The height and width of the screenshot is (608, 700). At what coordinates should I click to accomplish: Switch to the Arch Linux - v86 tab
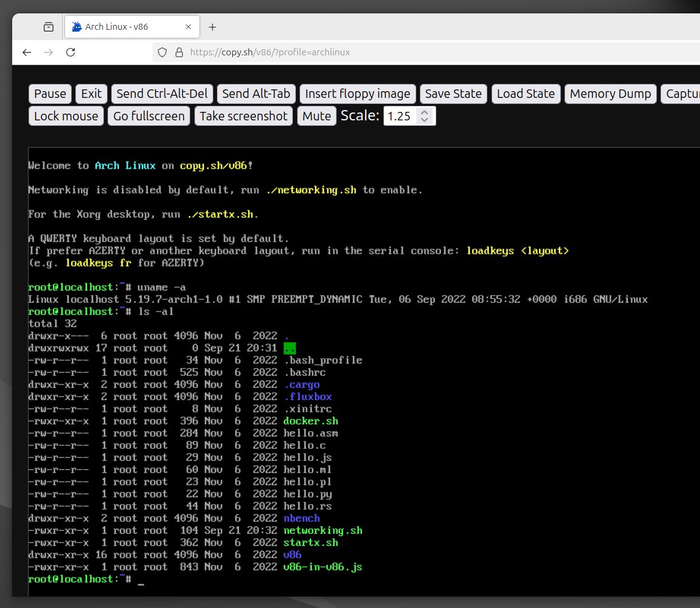coord(128,26)
